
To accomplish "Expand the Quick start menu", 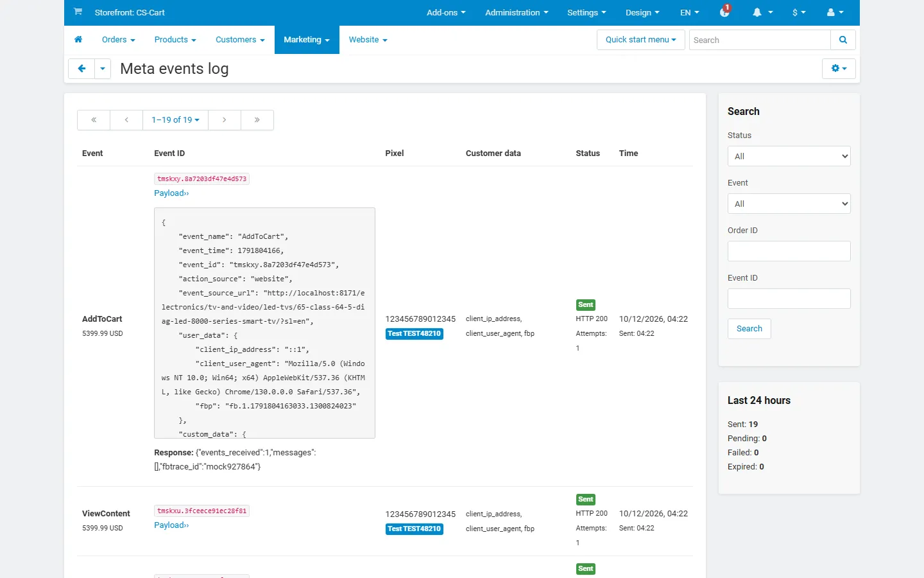I will click(x=641, y=40).
